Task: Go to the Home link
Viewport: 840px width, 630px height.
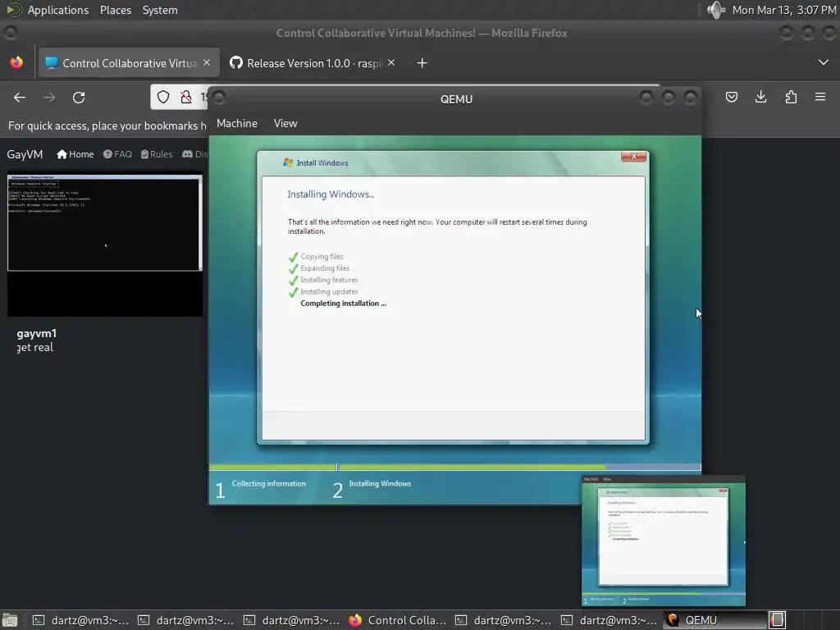Action: click(75, 154)
